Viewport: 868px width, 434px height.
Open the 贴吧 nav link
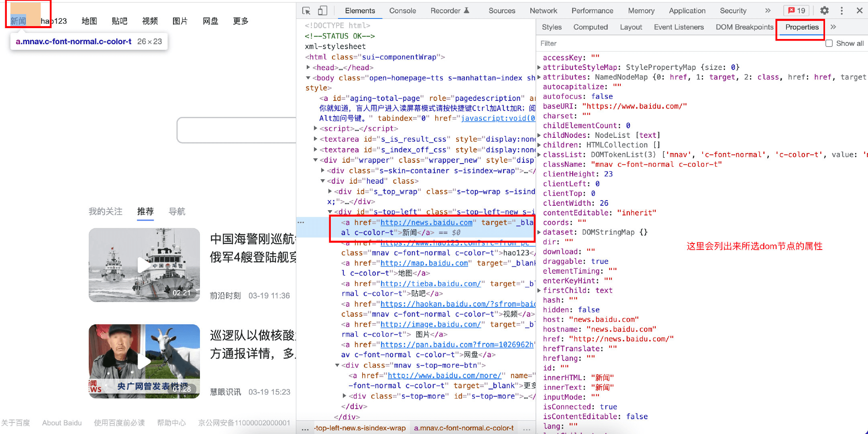pyautogui.click(x=120, y=21)
